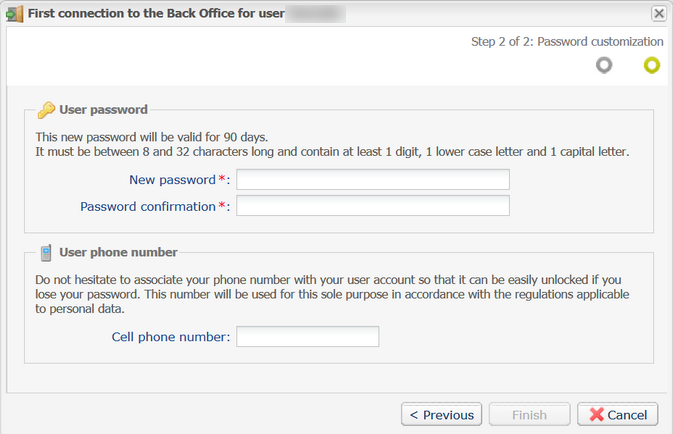Click the golden key icon beside User password
Viewport: 673px width, 434px height.
[46, 110]
